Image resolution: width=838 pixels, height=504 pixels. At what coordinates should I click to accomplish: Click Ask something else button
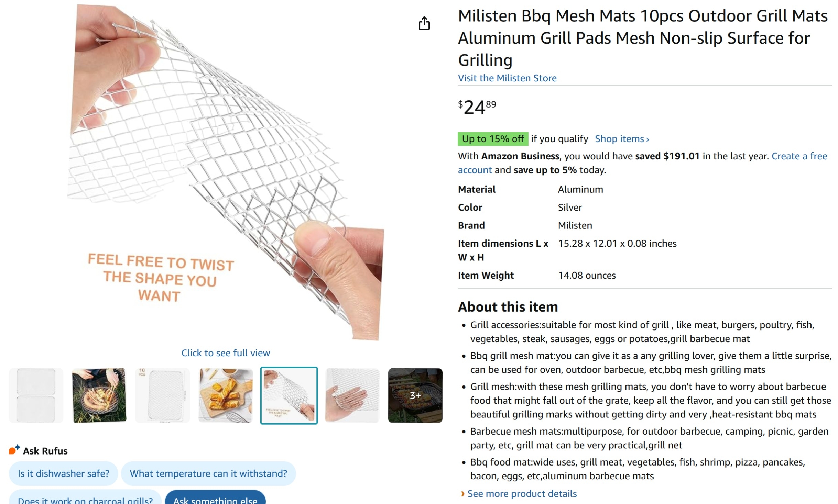click(x=215, y=500)
